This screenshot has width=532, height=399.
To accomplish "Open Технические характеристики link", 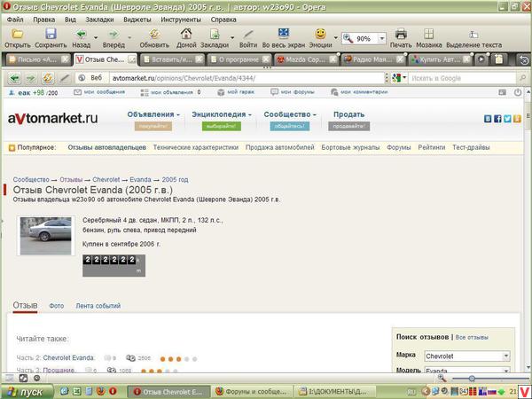I will pyautogui.click(x=196, y=147).
